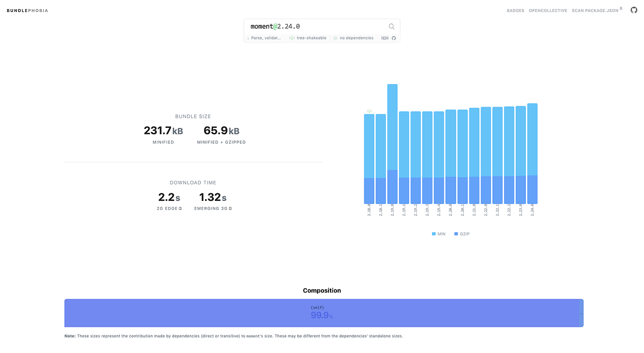Viewport: 644px width, 353px height.
Task: Click the search magnifier icon
Action: tap(391, 27)
